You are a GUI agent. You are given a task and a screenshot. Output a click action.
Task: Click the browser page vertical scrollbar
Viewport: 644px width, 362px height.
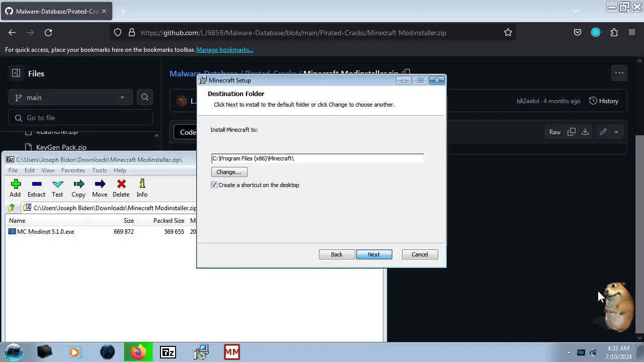pyautogui.click(x=639, y=234)
